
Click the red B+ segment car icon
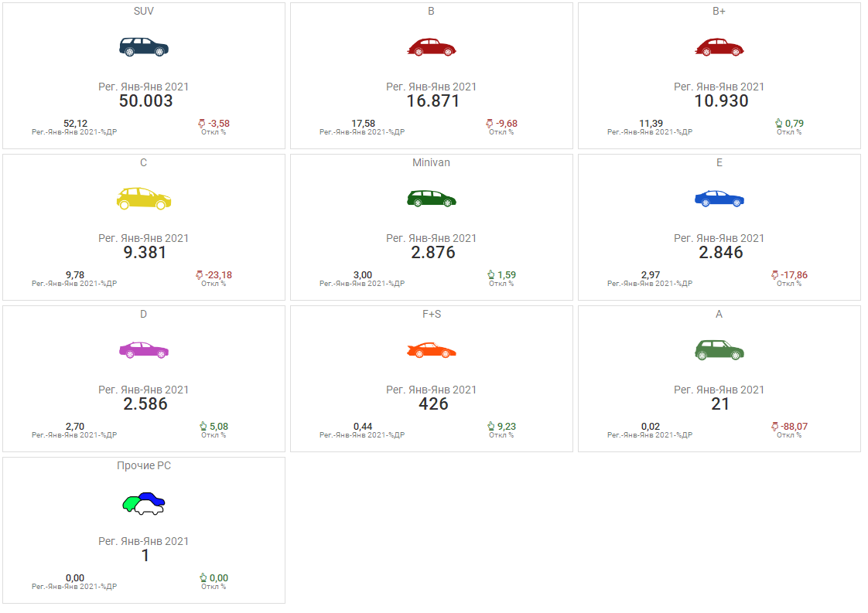click(x=719, y=47)
